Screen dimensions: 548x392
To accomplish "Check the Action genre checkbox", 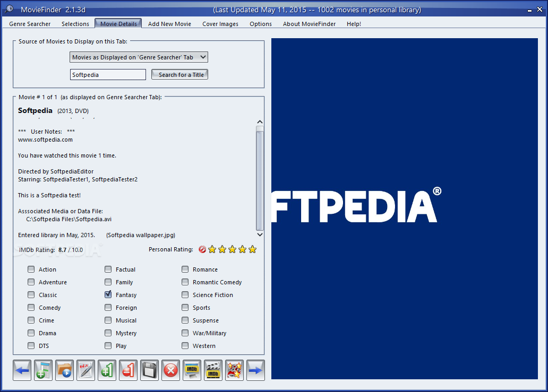I will pyautogui.click(x=31, y=269).
